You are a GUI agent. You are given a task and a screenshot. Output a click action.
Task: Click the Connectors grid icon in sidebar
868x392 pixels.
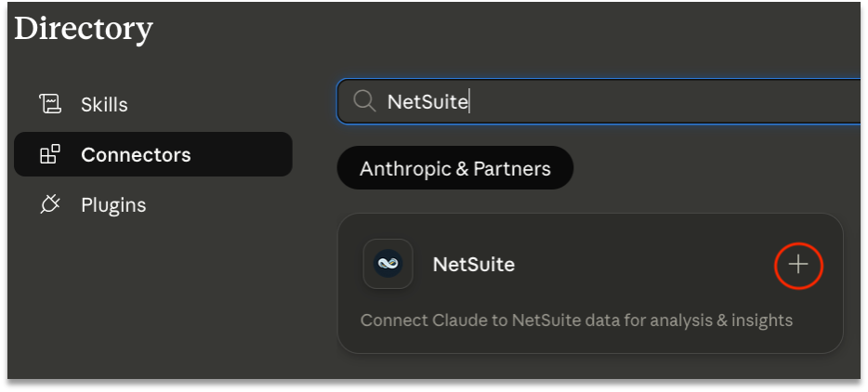(x=50, y=154)
